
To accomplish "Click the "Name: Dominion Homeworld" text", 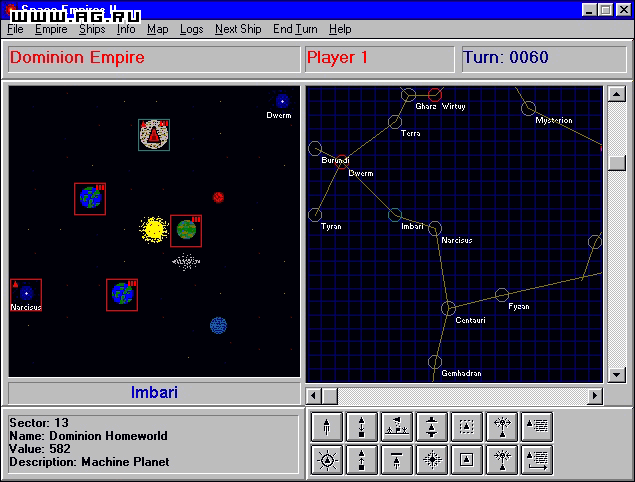I will coord(88,436).
